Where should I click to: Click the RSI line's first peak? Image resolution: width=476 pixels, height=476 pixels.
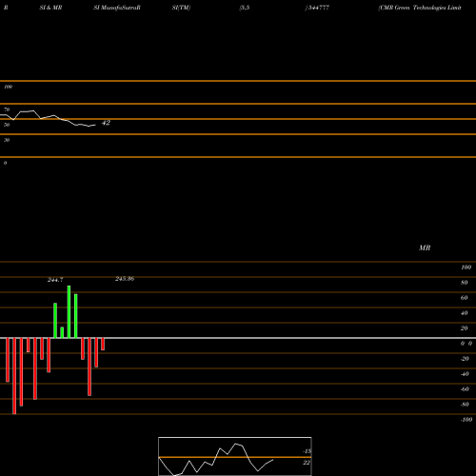33,110
